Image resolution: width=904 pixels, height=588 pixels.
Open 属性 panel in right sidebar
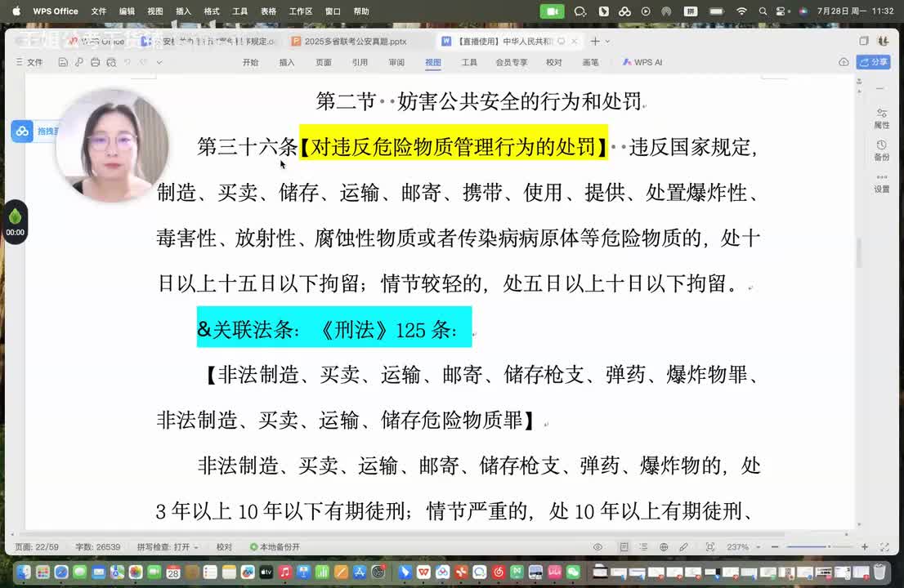(x=881, y=118)
